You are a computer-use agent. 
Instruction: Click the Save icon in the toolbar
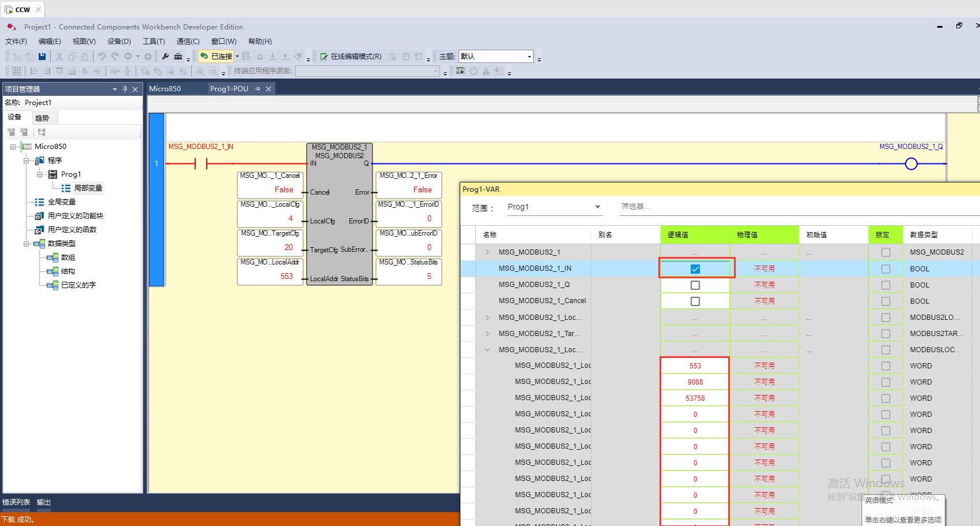[42, 57]
